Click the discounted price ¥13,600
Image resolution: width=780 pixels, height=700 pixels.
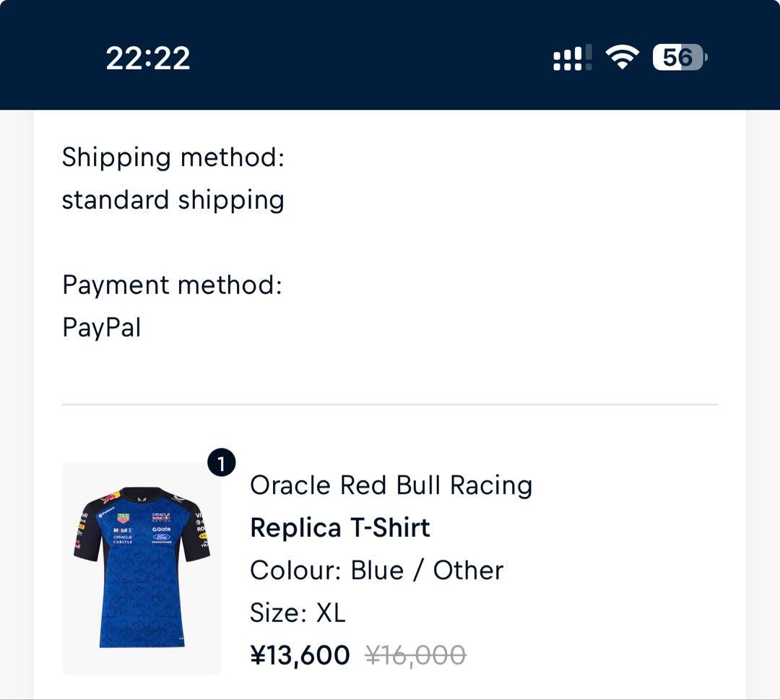pyautogui.click(x=300, y=656)
